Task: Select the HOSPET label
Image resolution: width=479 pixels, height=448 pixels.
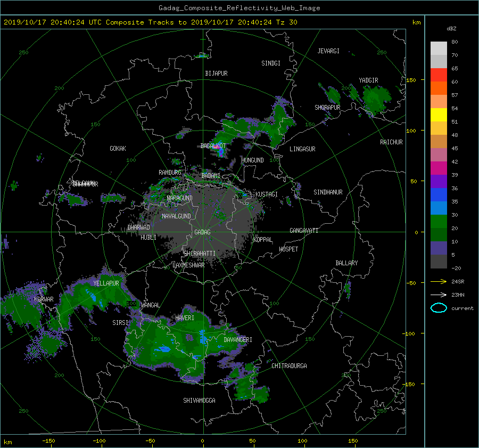Action: coord(288,249)
